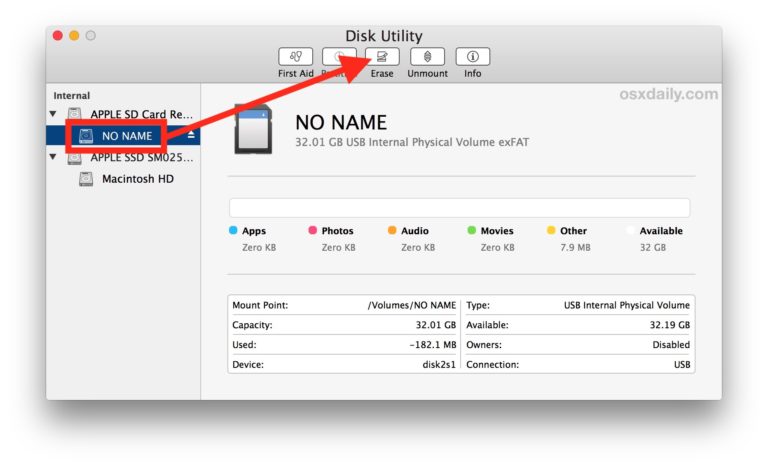The width and height of the screenshot is (768, 466).
Task: Collapse the APPLE SD Card Reader disclosure triangle
Action: coord(53,114)
